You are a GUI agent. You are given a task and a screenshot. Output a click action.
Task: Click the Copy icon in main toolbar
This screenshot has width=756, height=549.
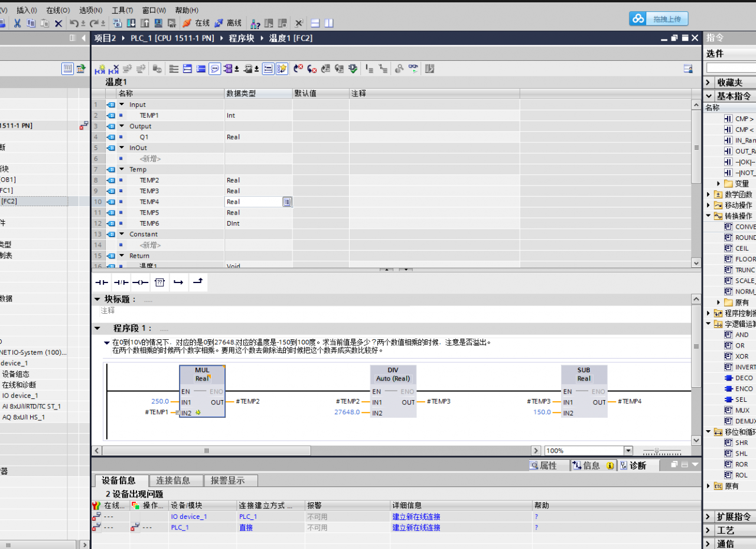click(x=31, y=23)
